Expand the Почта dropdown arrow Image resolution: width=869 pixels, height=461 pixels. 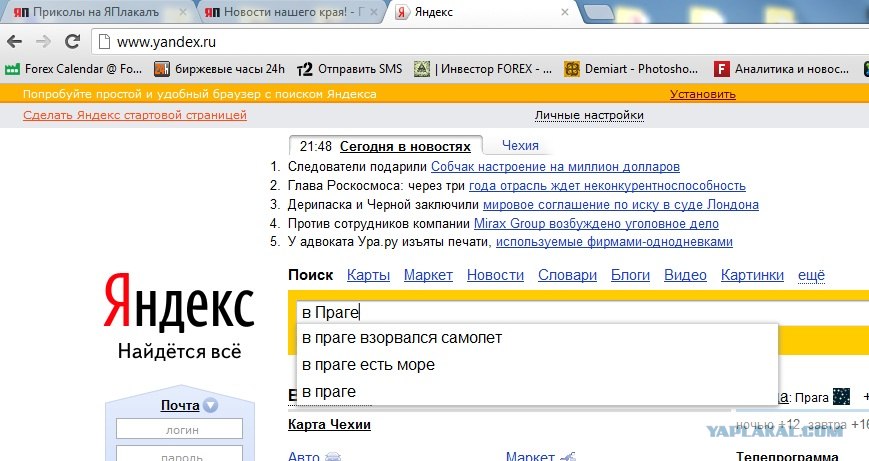click(210, 405)
